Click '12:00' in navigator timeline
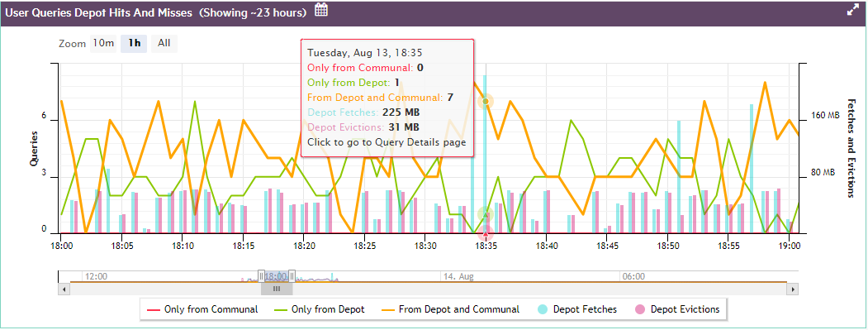The image size is (868, 330). tap(96, 276)
